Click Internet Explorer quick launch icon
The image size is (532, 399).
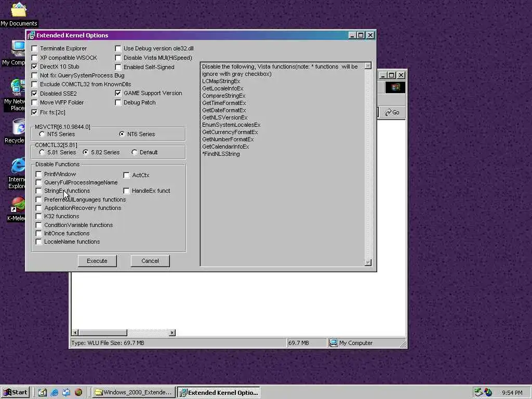coord(54,393)
